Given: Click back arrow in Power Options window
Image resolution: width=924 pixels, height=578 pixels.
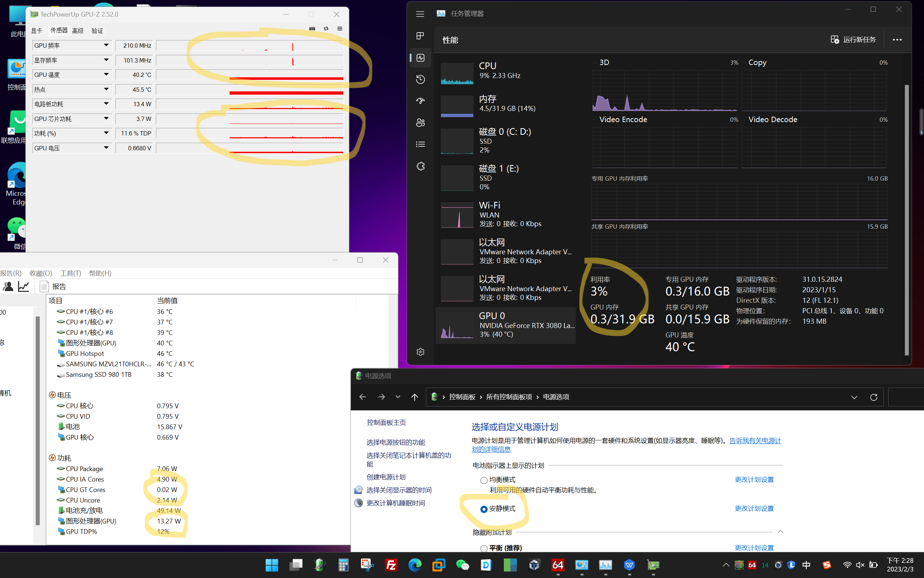Looking at the screenshot, I should coord(362,397).
